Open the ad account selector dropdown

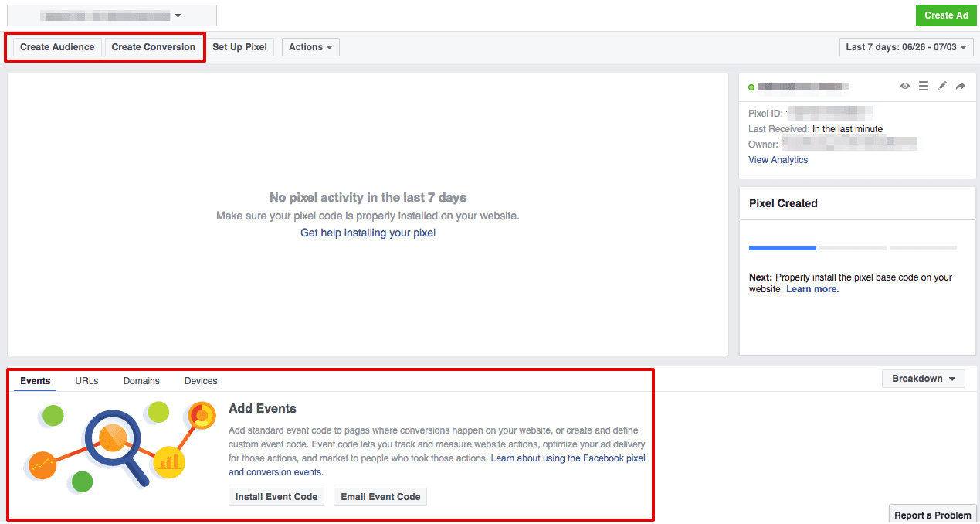point(110,15)
